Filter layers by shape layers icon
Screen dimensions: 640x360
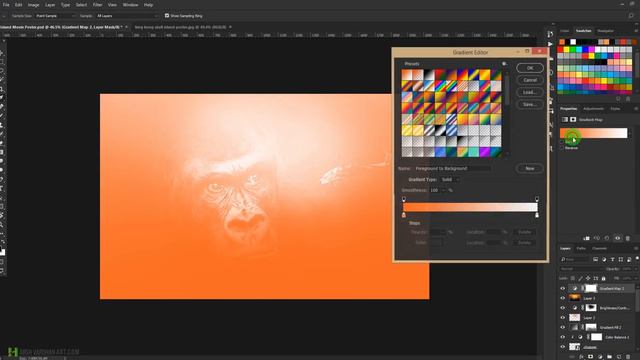pyautogui.click(x=621, y=259)
